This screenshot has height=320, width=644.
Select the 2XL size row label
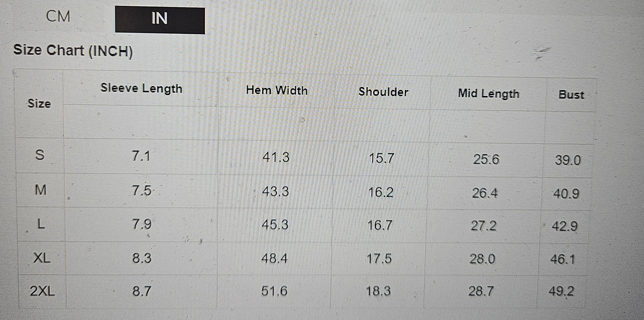pyautogui.click(x=42, y=291)
